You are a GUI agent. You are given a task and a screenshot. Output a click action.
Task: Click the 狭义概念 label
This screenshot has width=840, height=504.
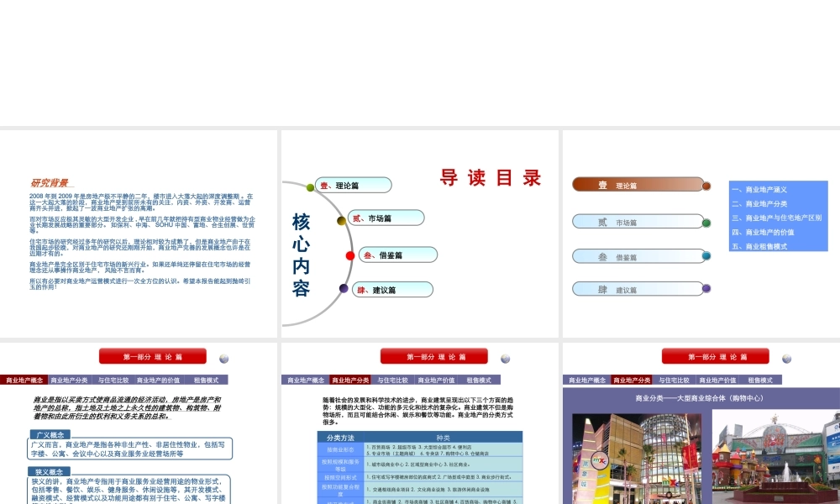49,472
